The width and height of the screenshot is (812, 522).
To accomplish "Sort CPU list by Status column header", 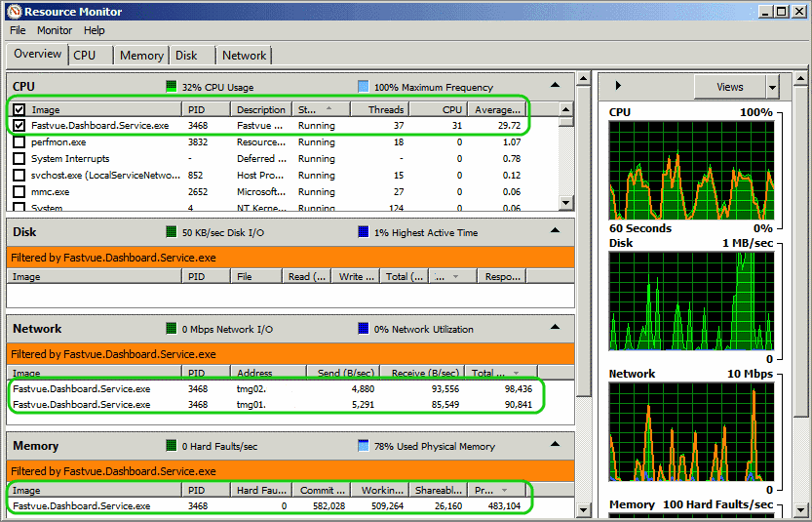I will point(321,109).
